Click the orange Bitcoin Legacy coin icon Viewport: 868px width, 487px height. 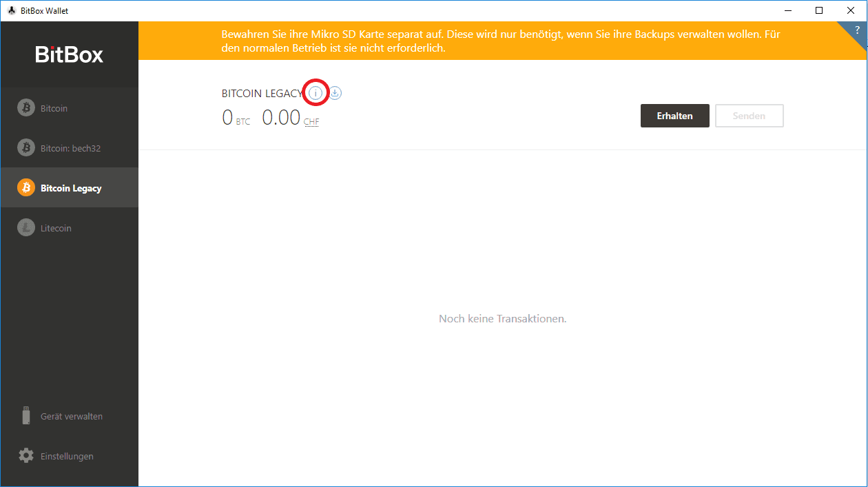[x=25, y=187]
